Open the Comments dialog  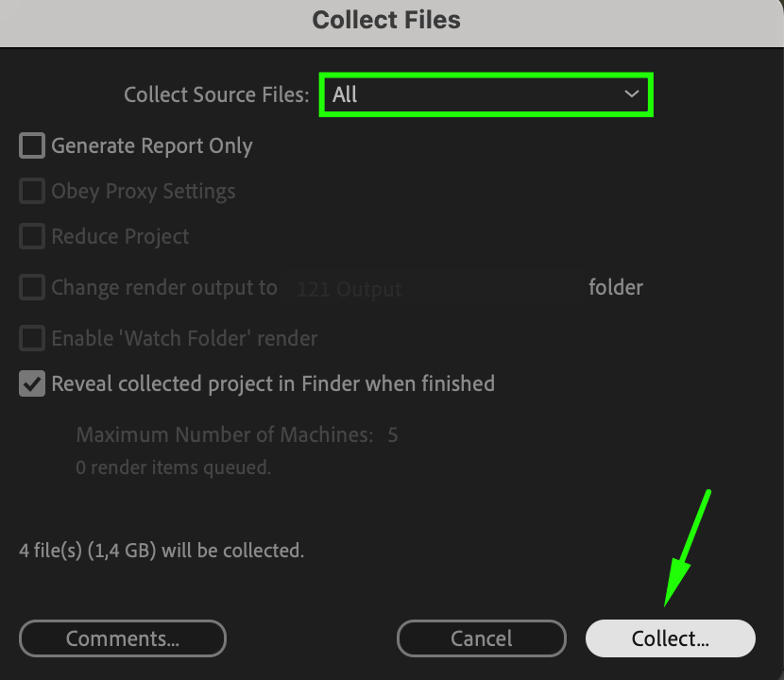coord(123,638)
